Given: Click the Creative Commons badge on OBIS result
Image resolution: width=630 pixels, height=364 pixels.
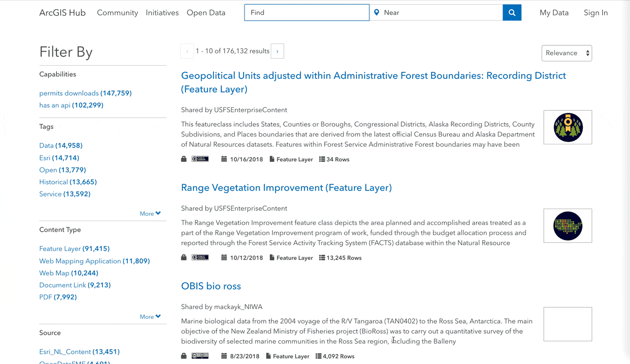Looking at the screenshot, I should 200,356.
